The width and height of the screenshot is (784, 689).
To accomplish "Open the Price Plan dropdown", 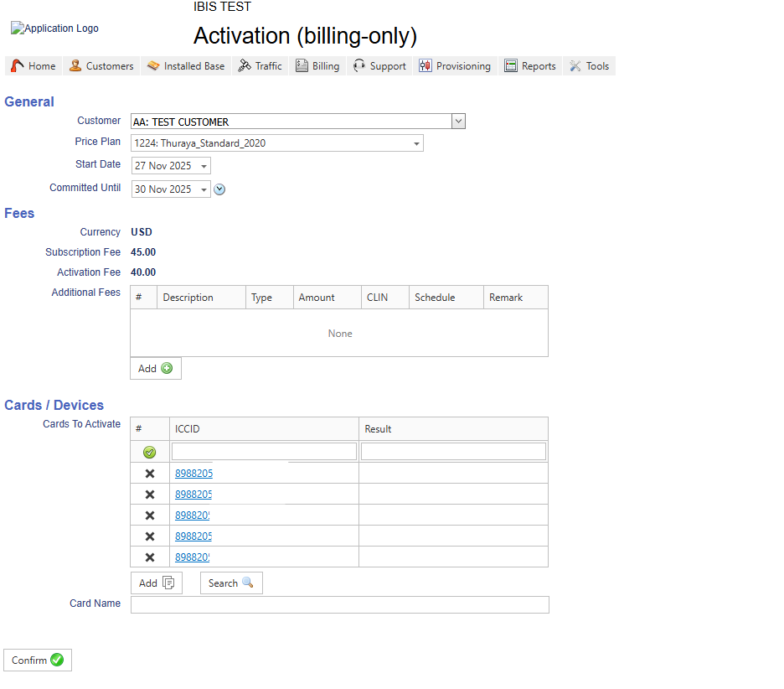I will point(416,143).
